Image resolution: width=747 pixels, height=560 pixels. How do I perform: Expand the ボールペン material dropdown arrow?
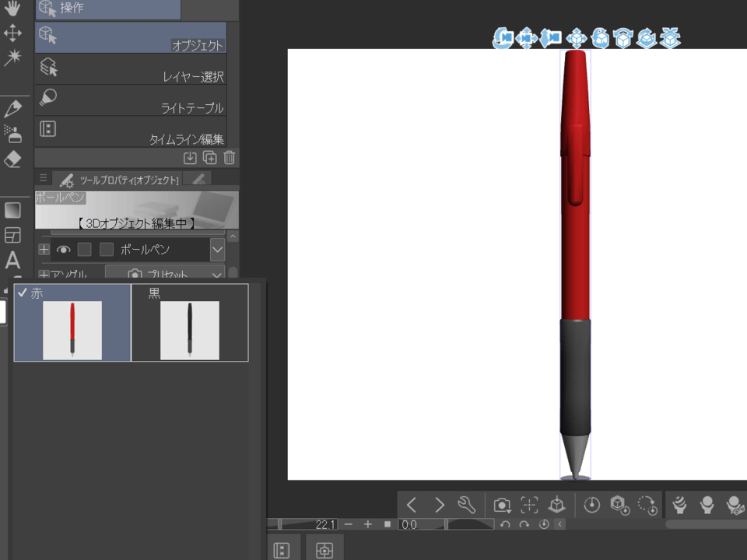click(x=218, y=249)
